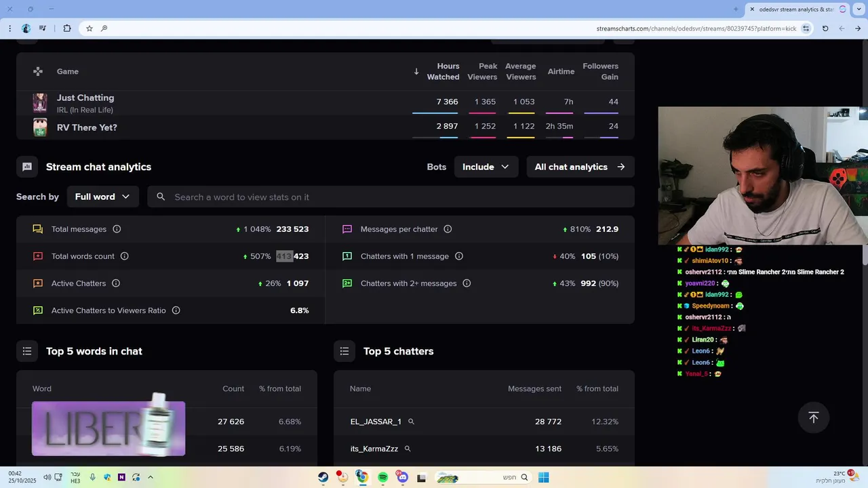This screenshot has height=488, width=868.
Task: Open the Just Chatting game row
Action: (x=325, y=103)
